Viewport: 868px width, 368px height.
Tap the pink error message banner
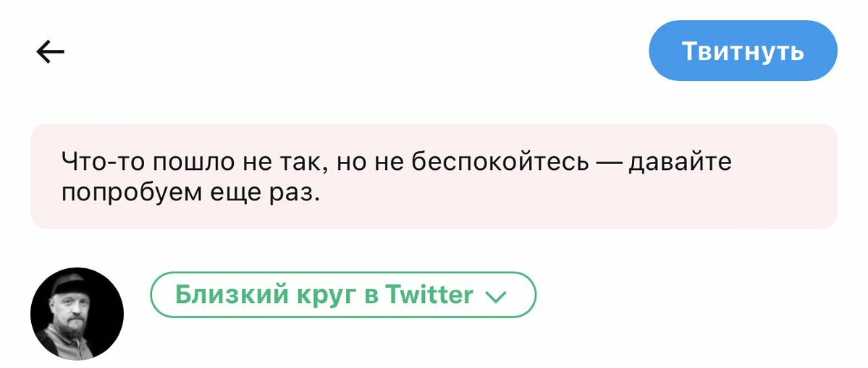click(x=433, y=176)
